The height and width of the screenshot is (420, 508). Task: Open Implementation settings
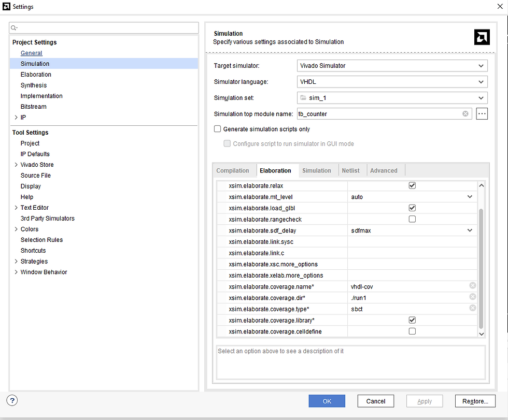coord(41,96)
